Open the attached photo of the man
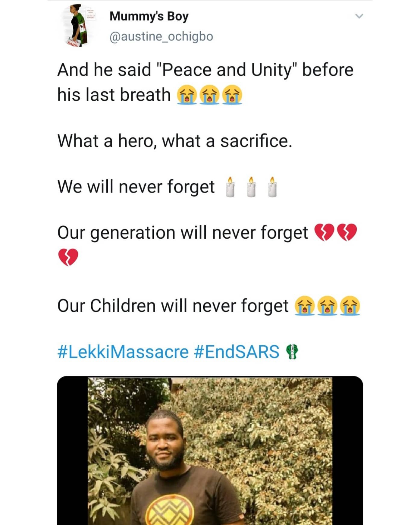Screen dimensions: 420x525 coord(210,450)
